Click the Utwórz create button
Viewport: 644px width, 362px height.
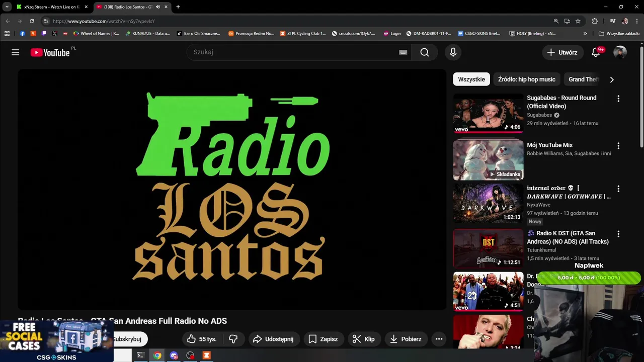[x=562, y=52]
